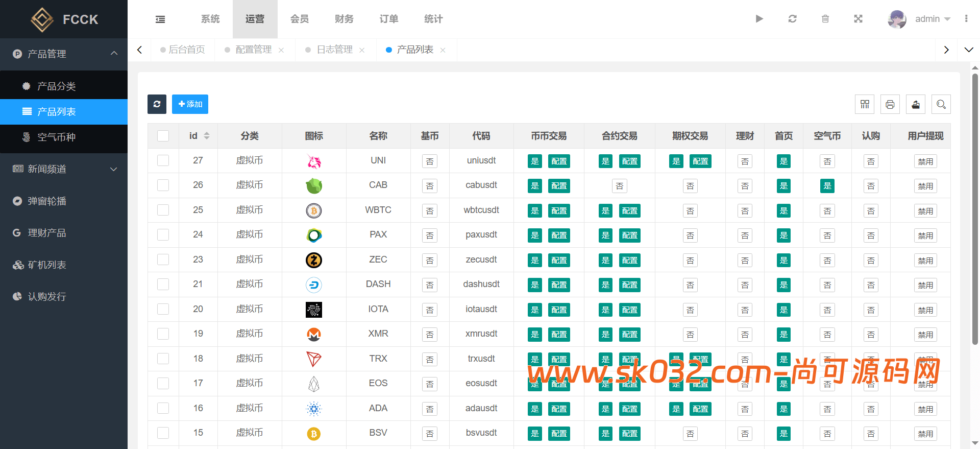Screen dimensions: 980x449
Task: Click the BSV coin icon
Action: pyautogui.click(x=314, y=434)
